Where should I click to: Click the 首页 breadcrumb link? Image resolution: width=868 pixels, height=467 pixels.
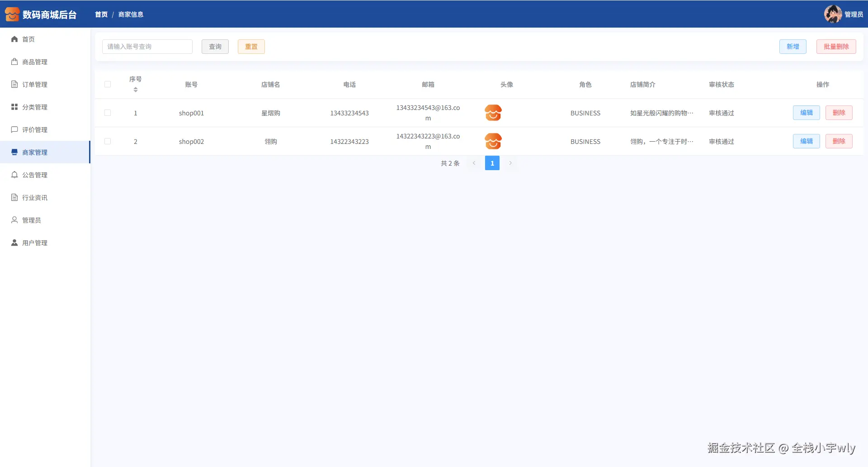101,14
